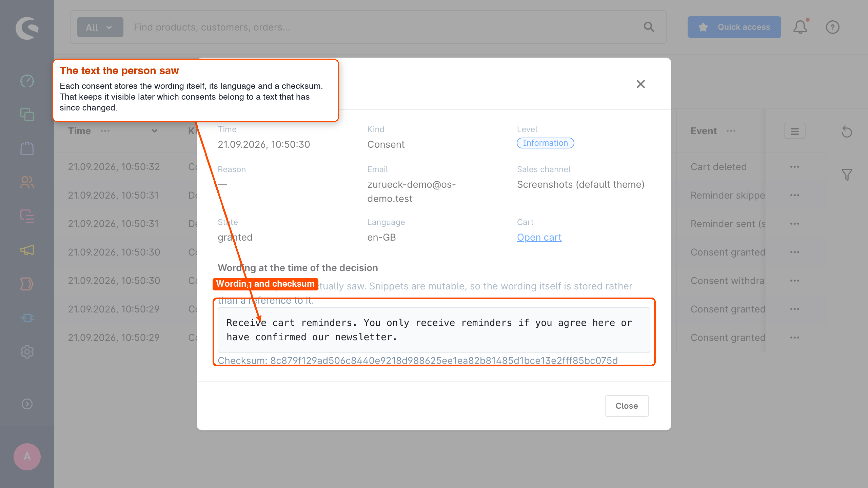Image resolution: width=868 pixels, height=488 pixels.
Task: Click the language value 'en-GB'
Action: point(381,237)
